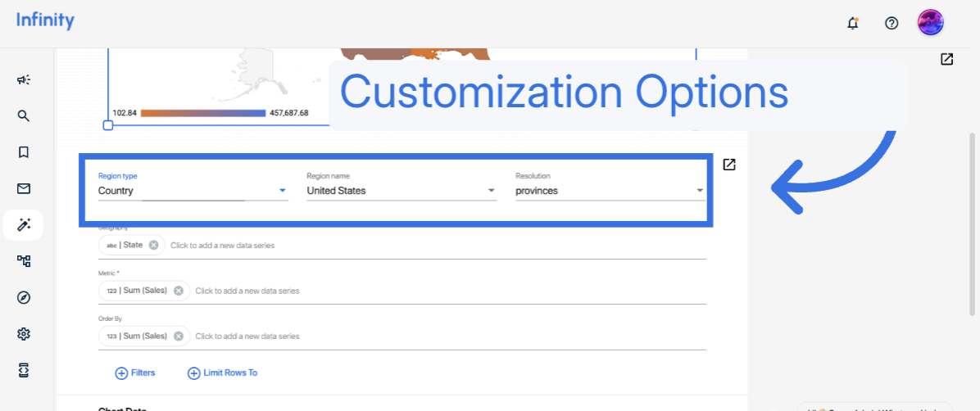Open the search icon in sidebar
The height and width of the screenshot is (411, 980).
(x=24, y=115)
